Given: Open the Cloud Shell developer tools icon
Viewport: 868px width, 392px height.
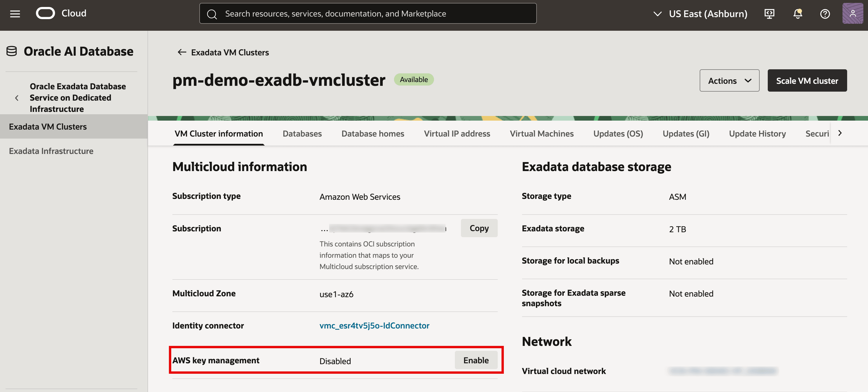Looking at the screenshot, I should click(769, 14).
